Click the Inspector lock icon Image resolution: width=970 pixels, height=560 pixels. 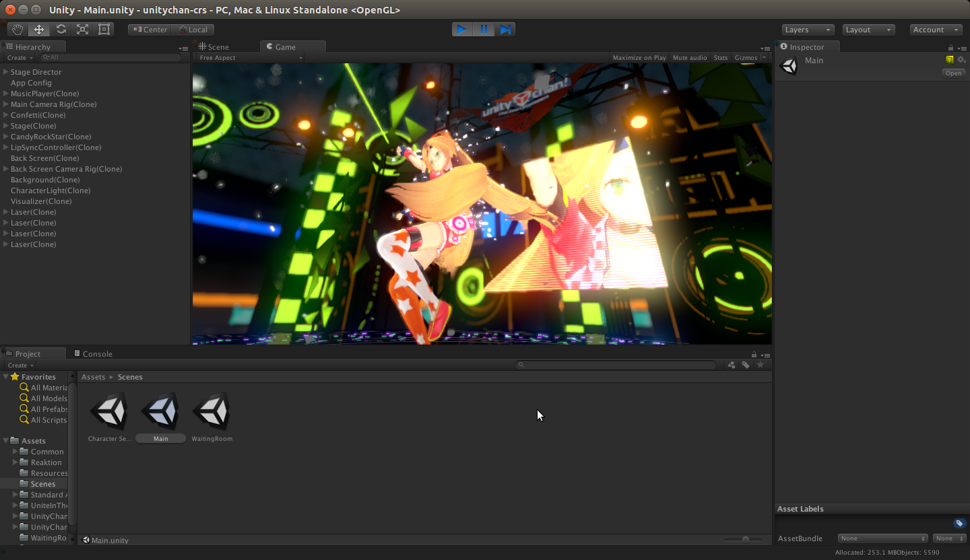950,48
